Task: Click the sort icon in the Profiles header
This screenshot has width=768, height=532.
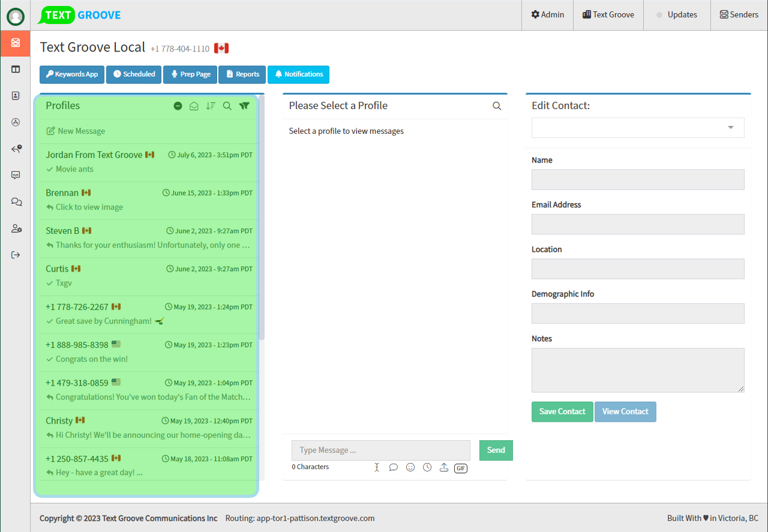Action: [211, 106]
